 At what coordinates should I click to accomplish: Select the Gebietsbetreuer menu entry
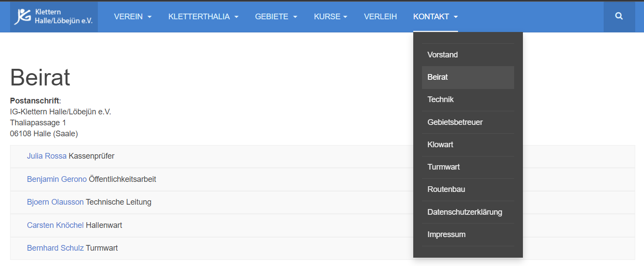(454, 122)
